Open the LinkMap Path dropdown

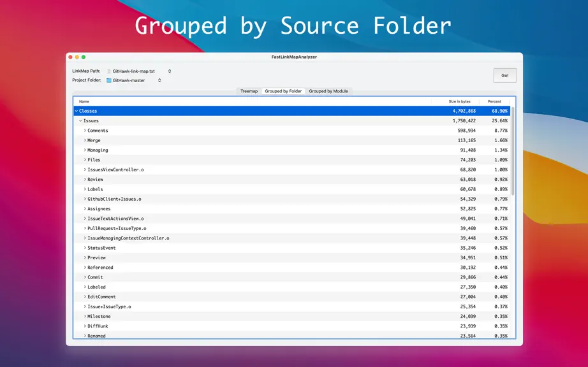[139, 71]
